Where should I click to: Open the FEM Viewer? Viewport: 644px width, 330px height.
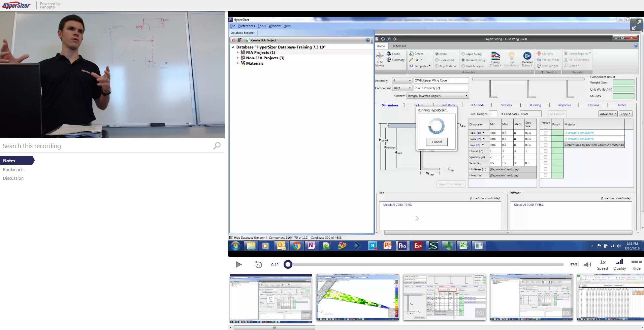(x=380, y=59)
